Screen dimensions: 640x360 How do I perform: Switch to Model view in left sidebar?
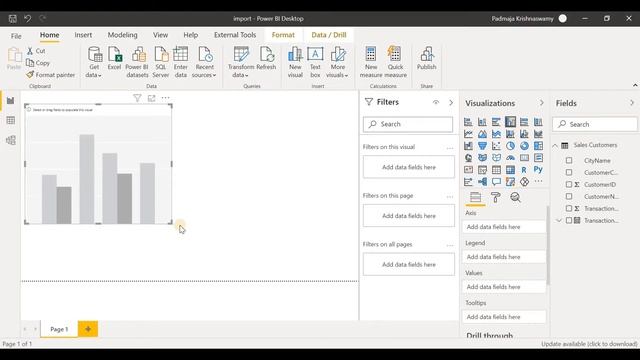(11, 140)
